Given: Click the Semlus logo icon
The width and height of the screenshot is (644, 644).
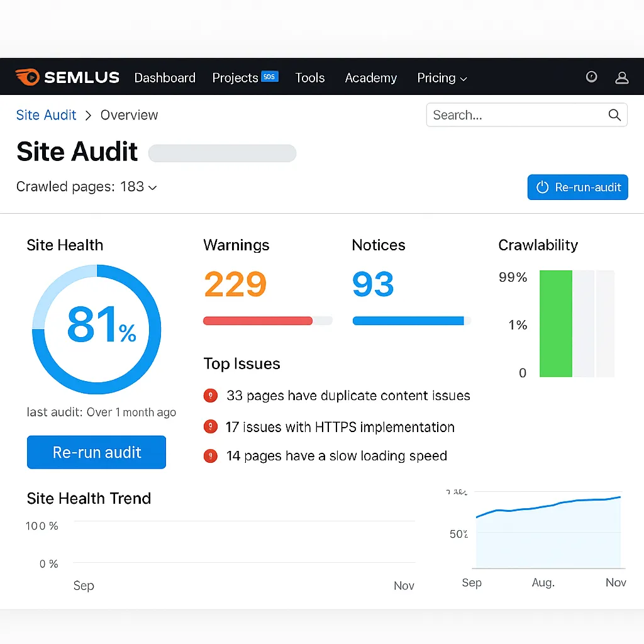Looking at the screenshot, I should point(28,77).
